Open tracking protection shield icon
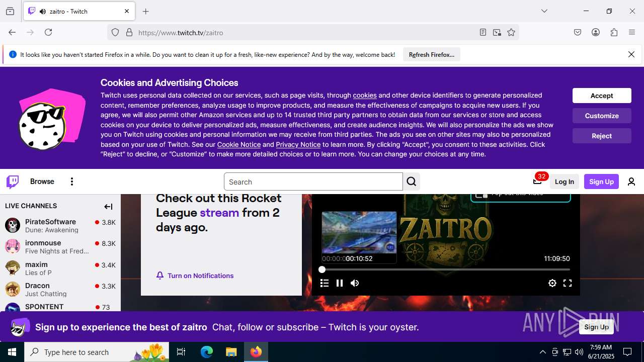Image resolution: width=644 pixels, height=362 pixels. pos(115,32)
